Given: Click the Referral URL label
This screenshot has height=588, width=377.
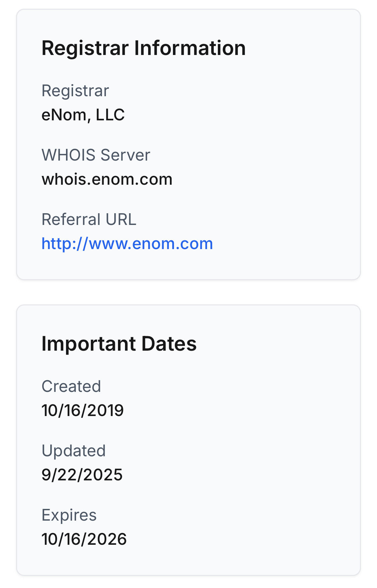Looking at the screenshot, I should [89, 220].
